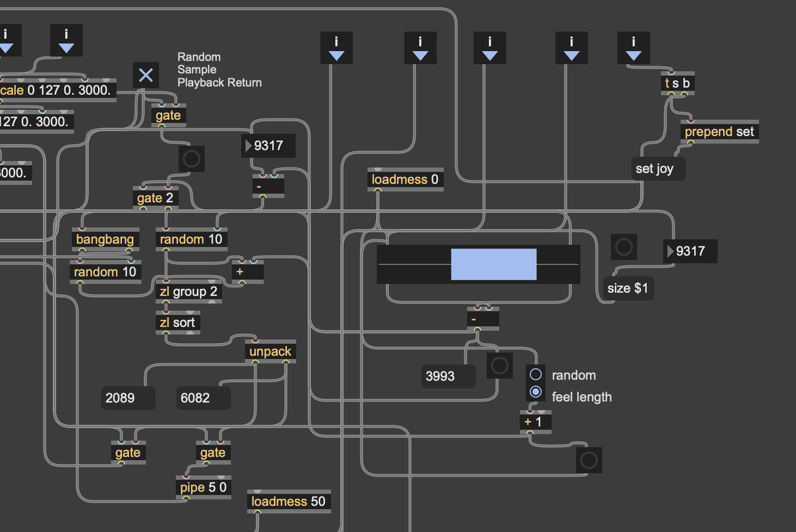The width and height of the screenshot is (796, 532).
Task: Select the unpack object
Action: 271,351
